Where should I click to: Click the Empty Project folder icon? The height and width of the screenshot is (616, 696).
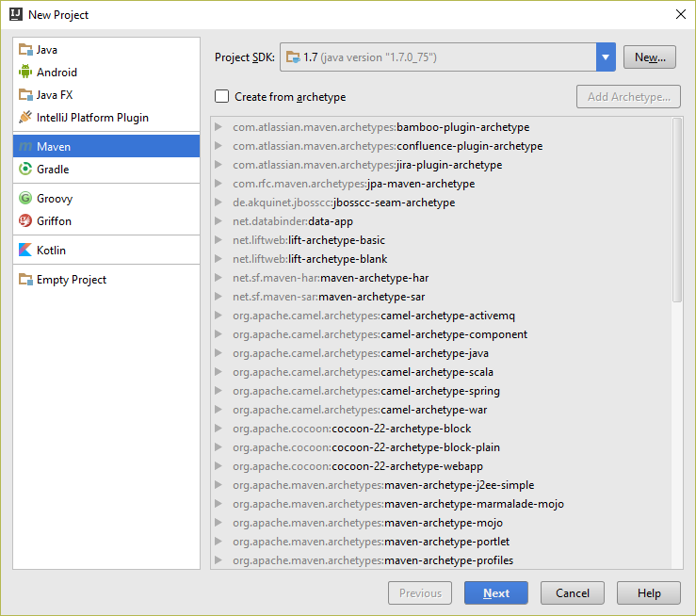(x=25, y=280)
